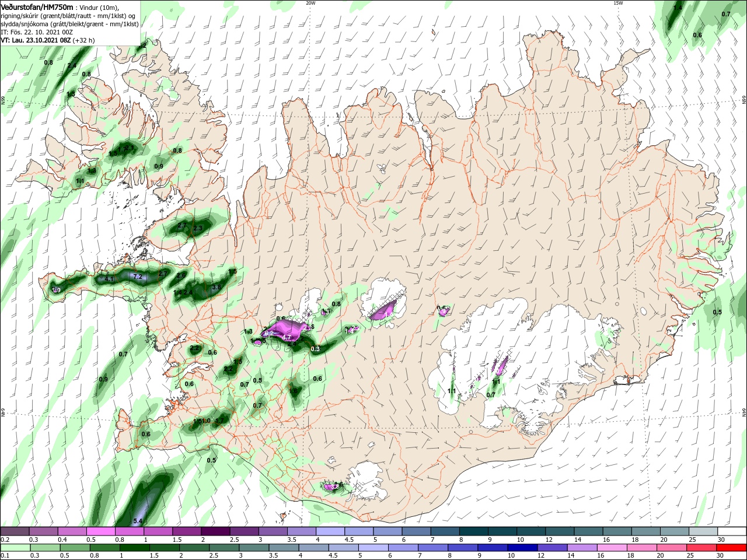Image resolution: width=747 pixels, height=560 pixels.
Task: Click the 'slydda/snjókoma' legend description line
Action: click(x=69, y=24)
